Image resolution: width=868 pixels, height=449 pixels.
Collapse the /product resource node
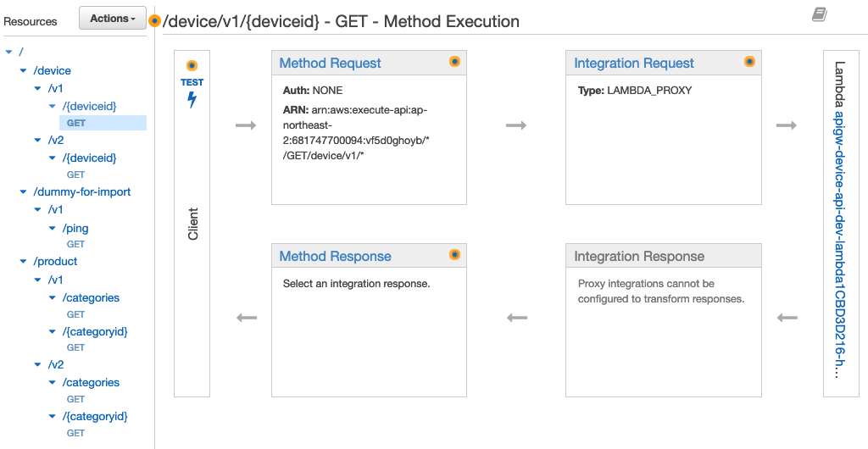coord(24,262)
